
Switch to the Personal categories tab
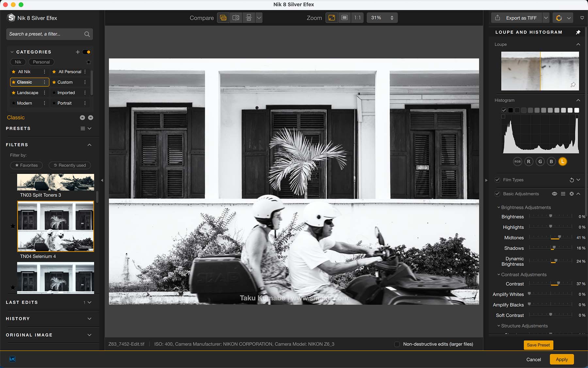coord(41,62)
